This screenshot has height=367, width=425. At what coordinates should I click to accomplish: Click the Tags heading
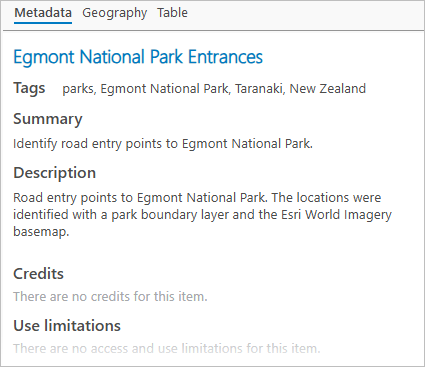29,89
